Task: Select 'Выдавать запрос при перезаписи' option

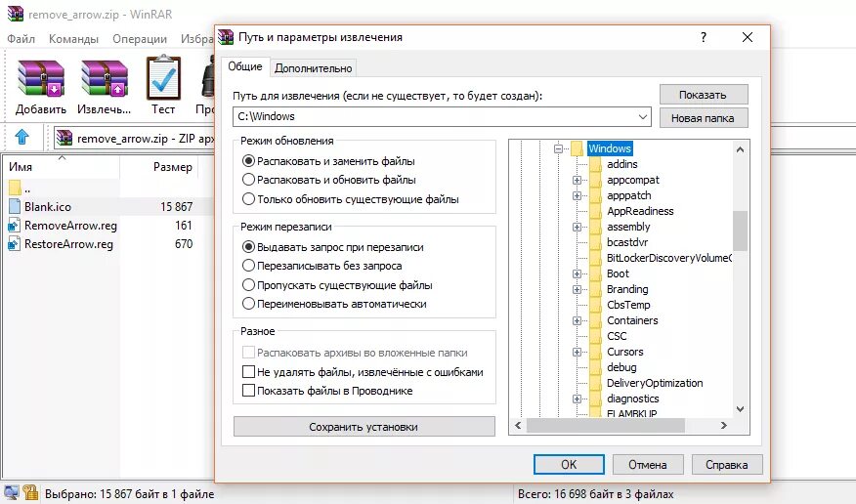Action: tap(248, 247)
